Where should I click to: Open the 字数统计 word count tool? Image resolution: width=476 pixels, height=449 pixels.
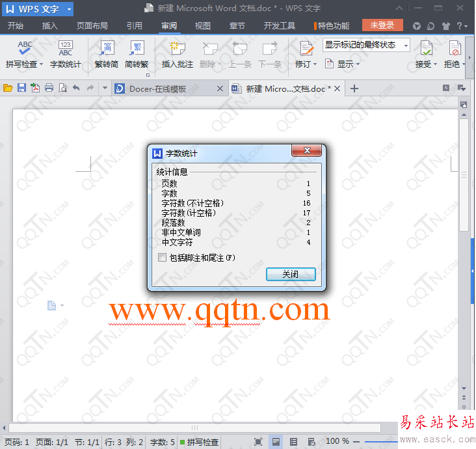(x=66, y=55)
